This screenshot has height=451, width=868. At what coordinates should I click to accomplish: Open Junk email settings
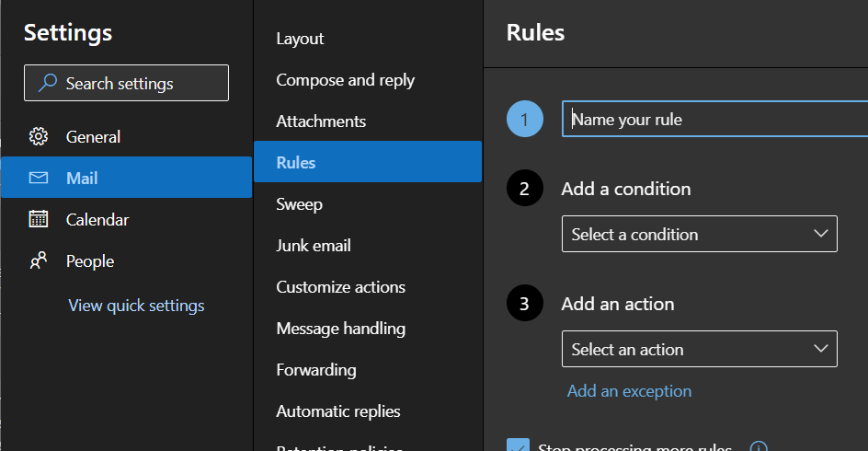[x=314, y=246]
